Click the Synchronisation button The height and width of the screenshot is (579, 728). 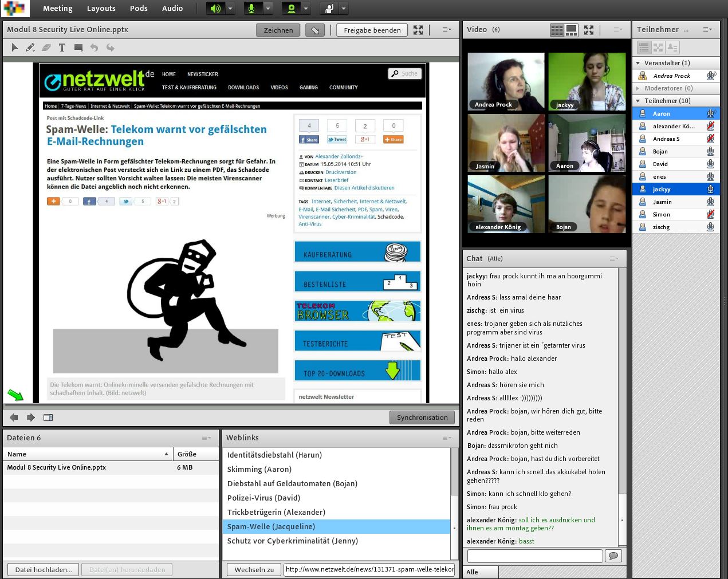422,417
